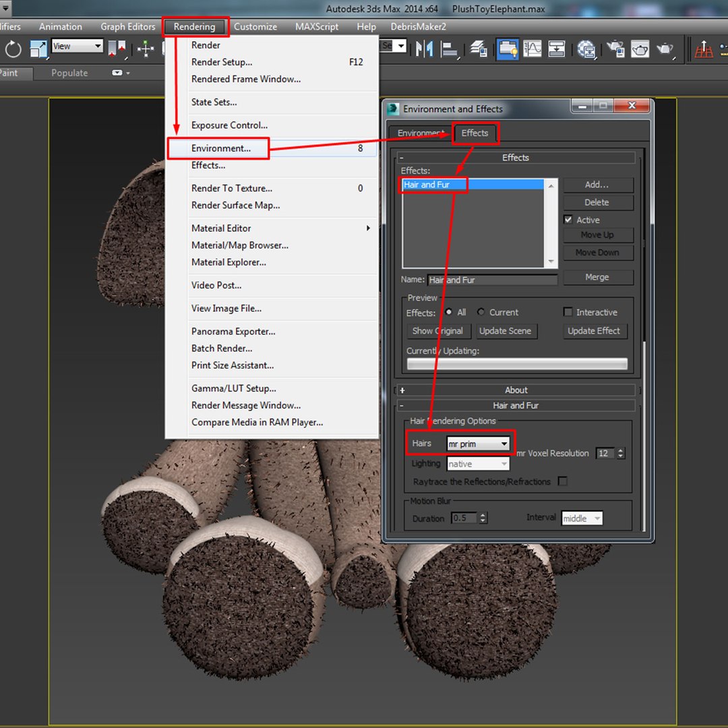Check Raytrace the Reflections/Refractions box
The image size is (728, 728).
[563, 481]
